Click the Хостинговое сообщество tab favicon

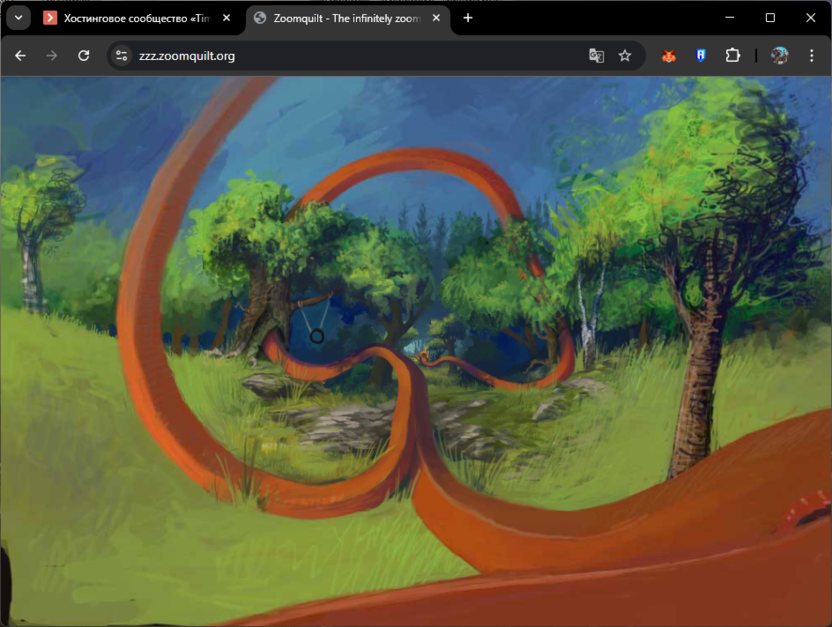tap(50, 18)
